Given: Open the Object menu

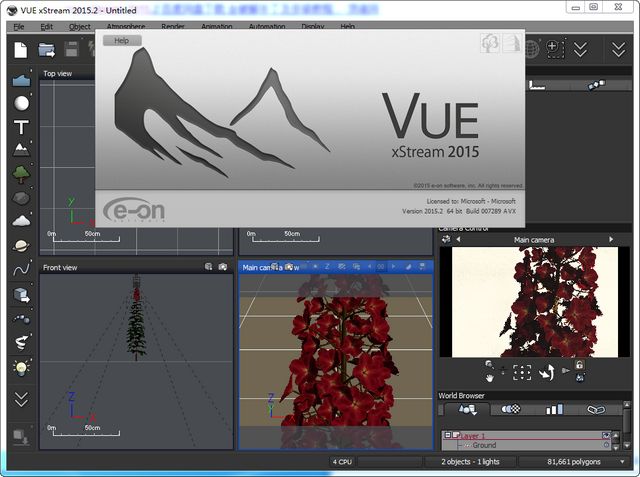Looking at the screenshot, I should [x=80, y=27].
